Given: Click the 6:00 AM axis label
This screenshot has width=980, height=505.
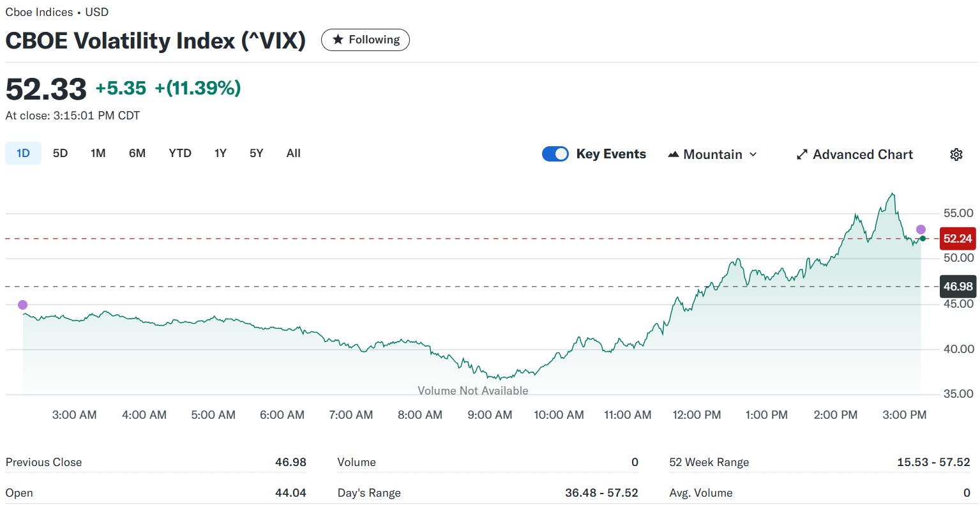Looking at the screenshot, I should [x=282, y=415].
